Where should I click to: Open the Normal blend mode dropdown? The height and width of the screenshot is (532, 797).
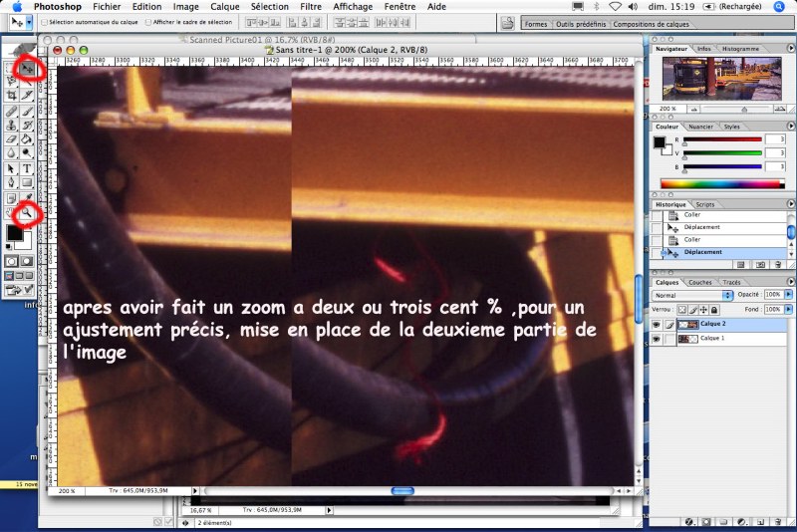coord(692,295)
